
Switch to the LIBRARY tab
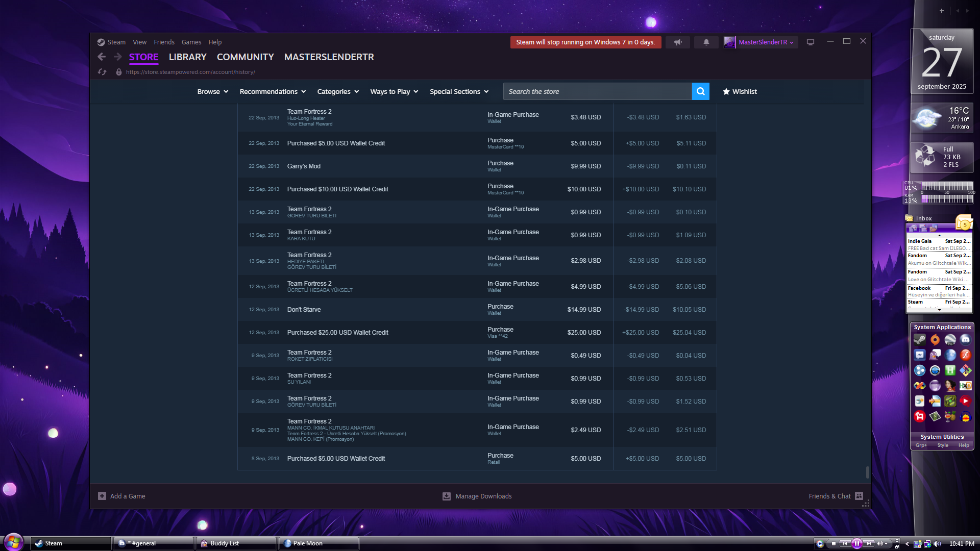(188, 57)
